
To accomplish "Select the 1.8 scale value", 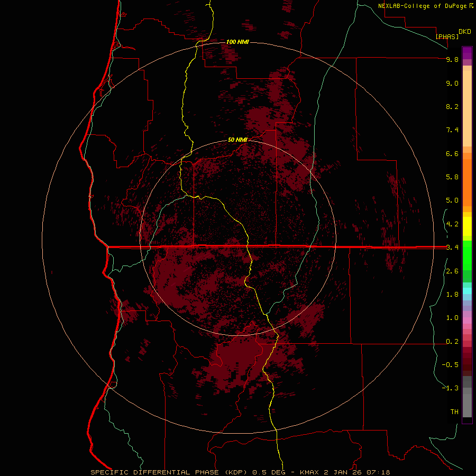I will coord(452,295).
